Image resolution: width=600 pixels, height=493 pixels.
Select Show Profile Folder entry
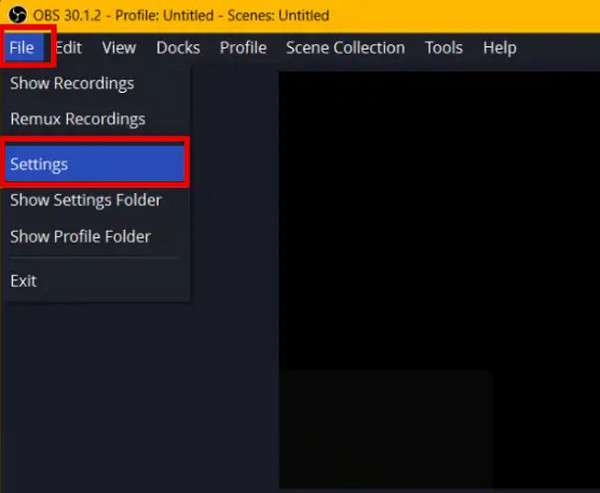tap(95, 236)
